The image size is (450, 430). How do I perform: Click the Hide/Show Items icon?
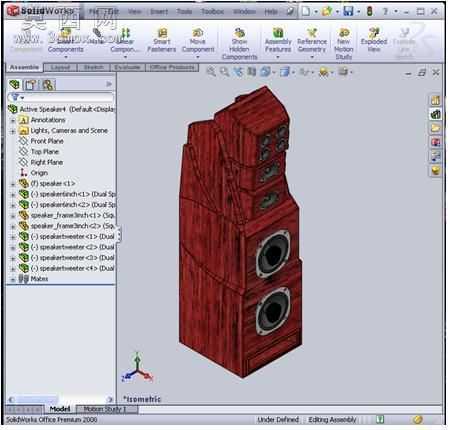[304, 71]
